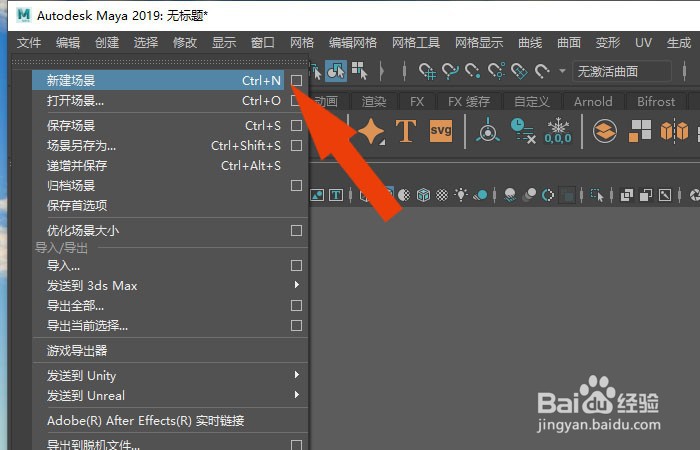Toggle viewport shadows icon
The image size is (700, 450).
point(481,195)
